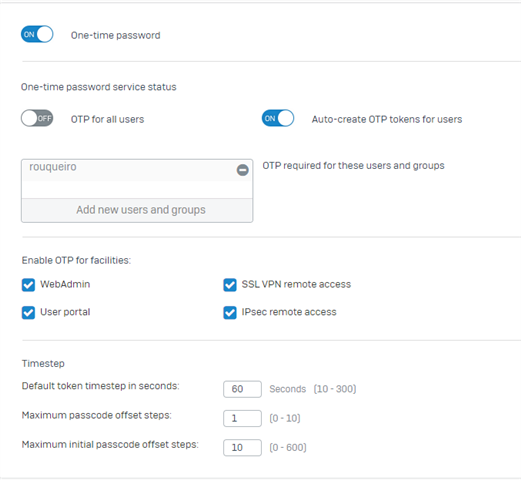
Task: Click OTP required for these users label
Action: (353, 166)
